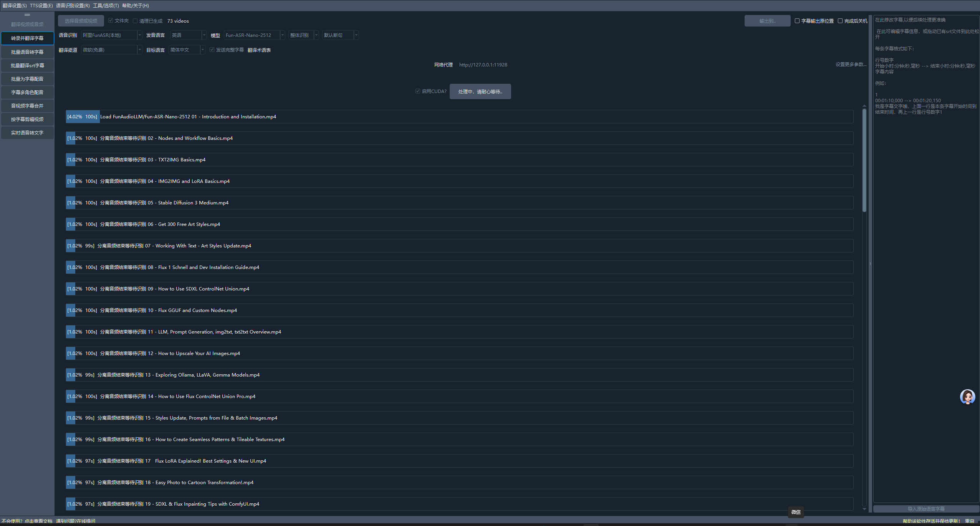Toggle the 清理已生成 checkbox
Viewport: 980px width, 526px height.
click(x=135, y=21)
